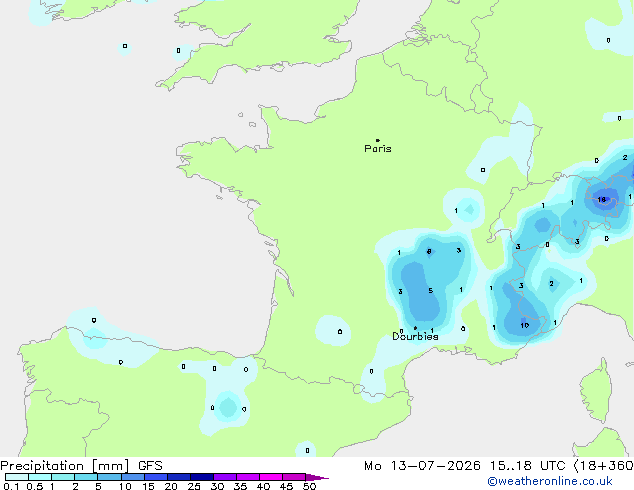Click the arrow-shaped legend end above 50

click(x=317, y=477)
